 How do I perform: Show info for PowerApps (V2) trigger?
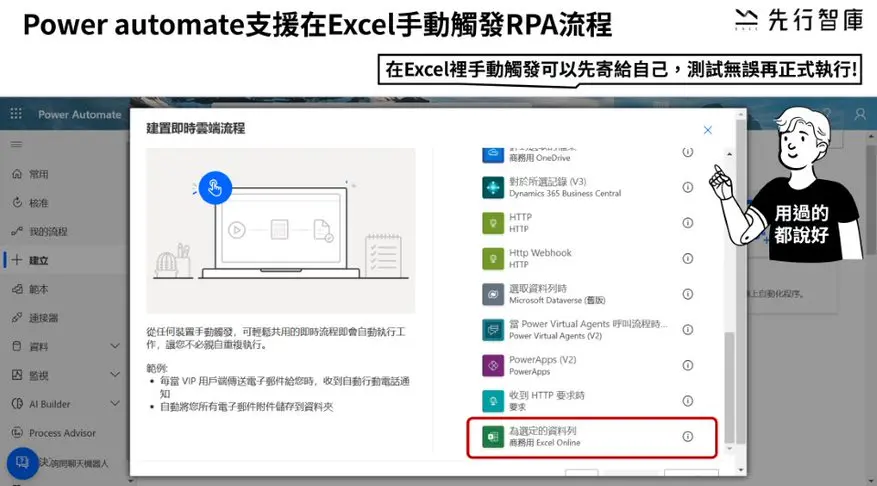pyautogui.click(x=687, y=365)
